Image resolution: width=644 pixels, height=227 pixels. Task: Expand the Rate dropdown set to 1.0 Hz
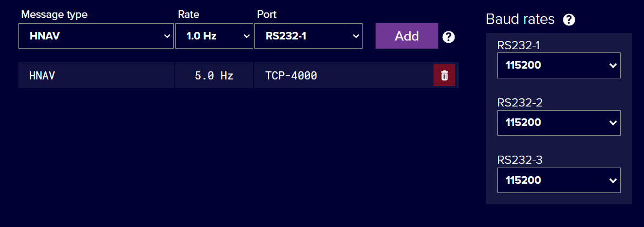click(214, 36)
